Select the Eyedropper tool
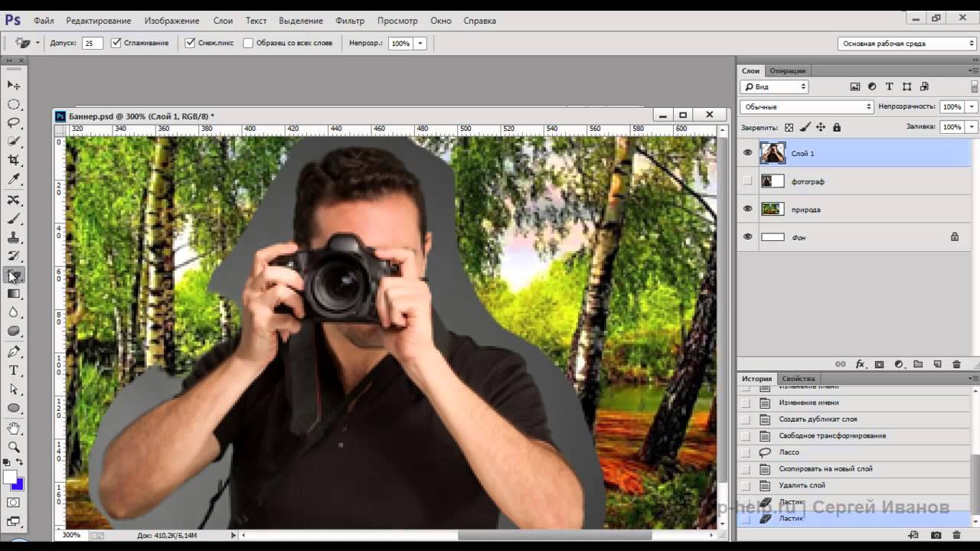The image size is (980, 551). pyautogui.click(x=14, y=180)
